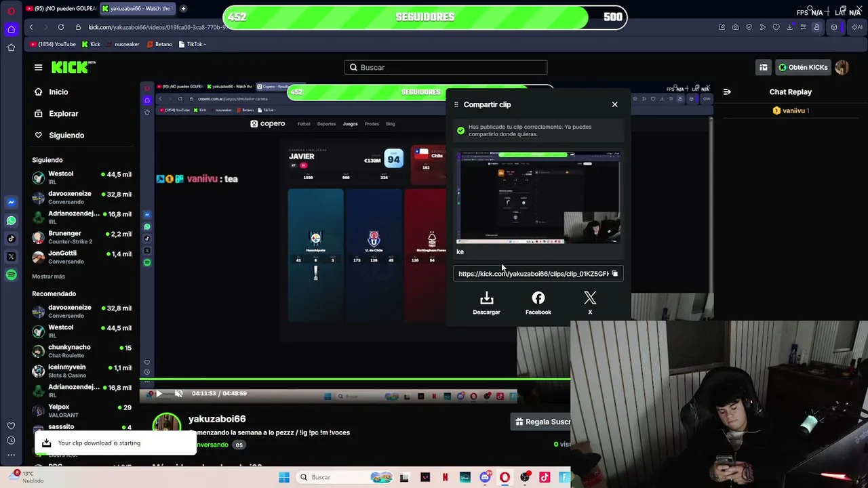
Task: Open the yakuzaboi66 channel name
Action: (x=217, y=419)
